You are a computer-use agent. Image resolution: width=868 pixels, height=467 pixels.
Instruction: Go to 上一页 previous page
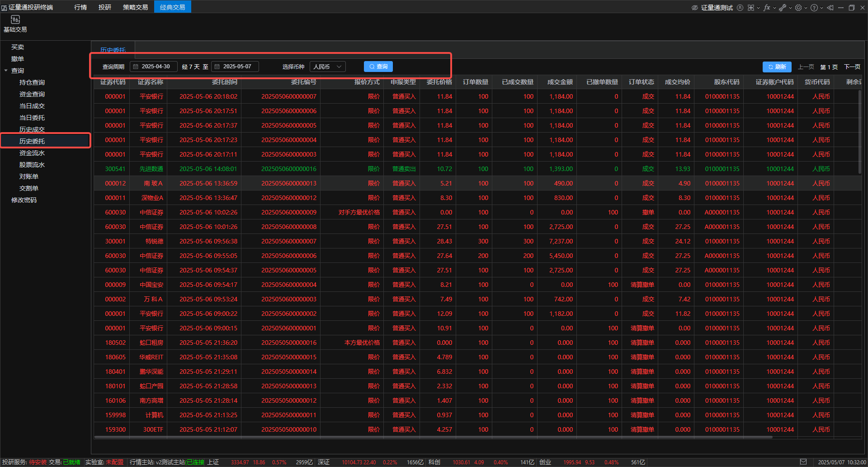pos(806,67)
